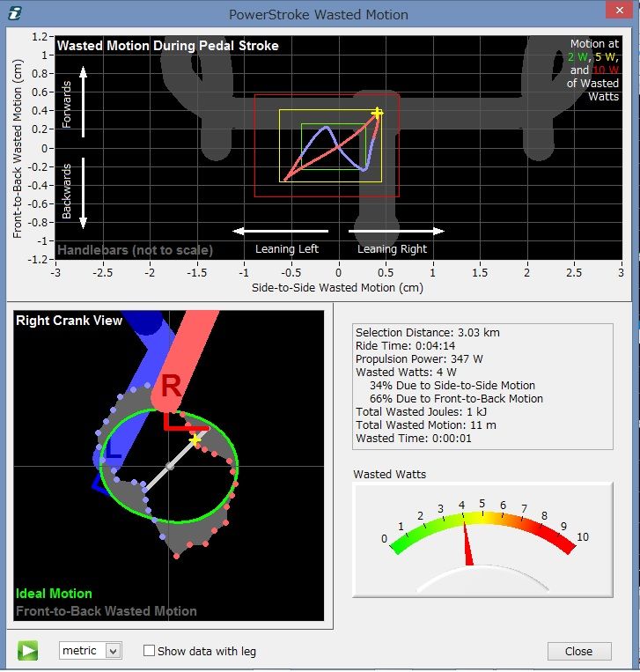Select 'Wasted Time: 0:00:01' text
The height and width of the screenshot is (672, 640).
click(x=414, y=439)
